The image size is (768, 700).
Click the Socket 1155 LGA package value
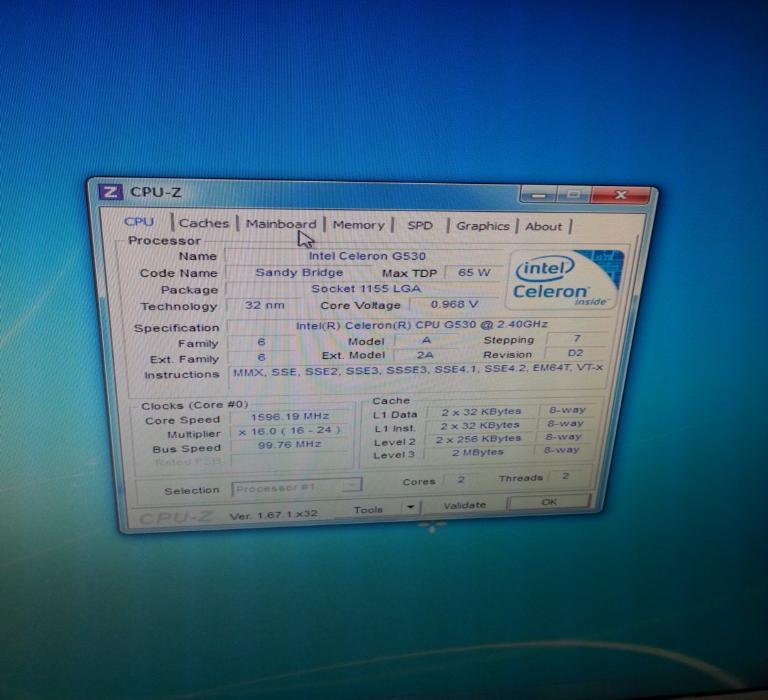[366, 289]
